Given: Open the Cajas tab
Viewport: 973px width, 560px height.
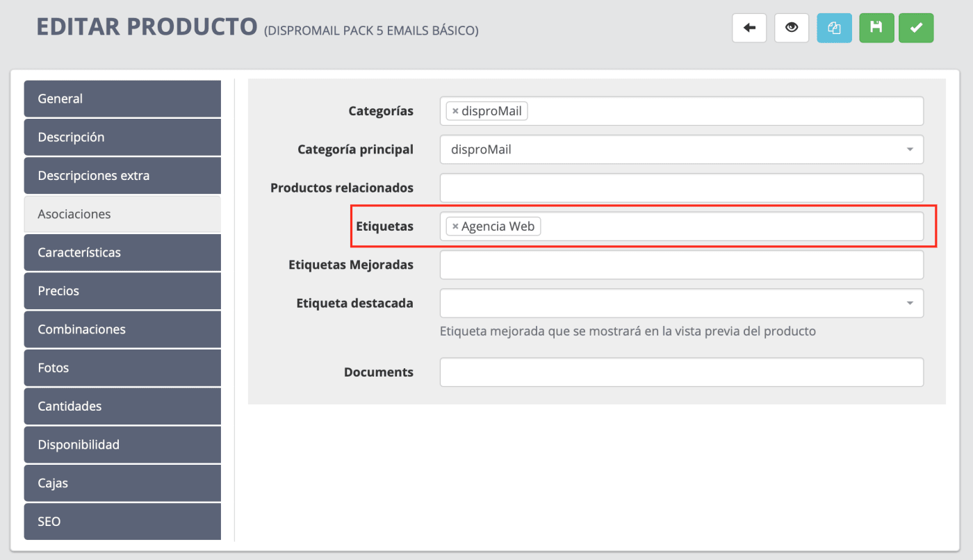Looking at the screenshot, I should (x=122, y=483).
